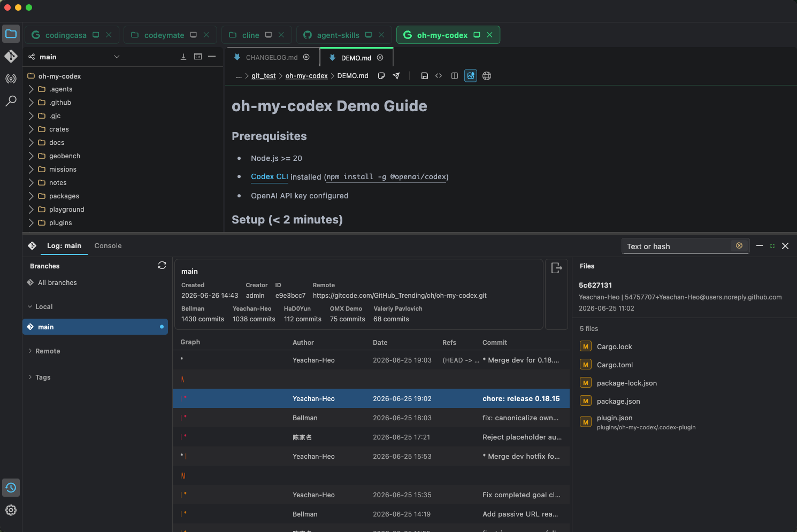Select the 'Reject placeholder au...' commit row
Image resolution: width=797 pixels, height=532 pixels.
click(x=371, y=437)
